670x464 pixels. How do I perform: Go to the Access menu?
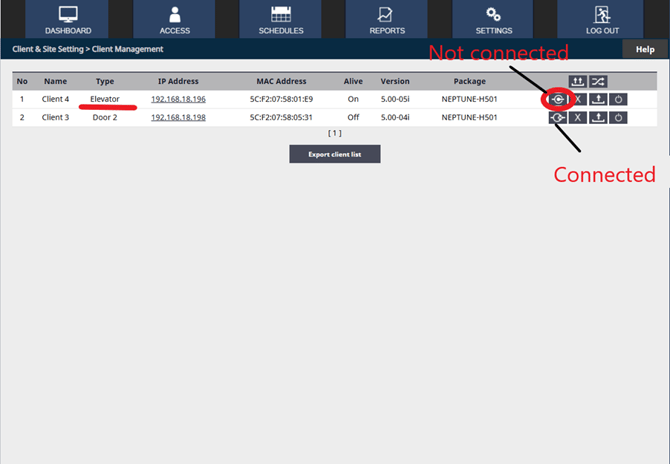(x=174, y=19)
